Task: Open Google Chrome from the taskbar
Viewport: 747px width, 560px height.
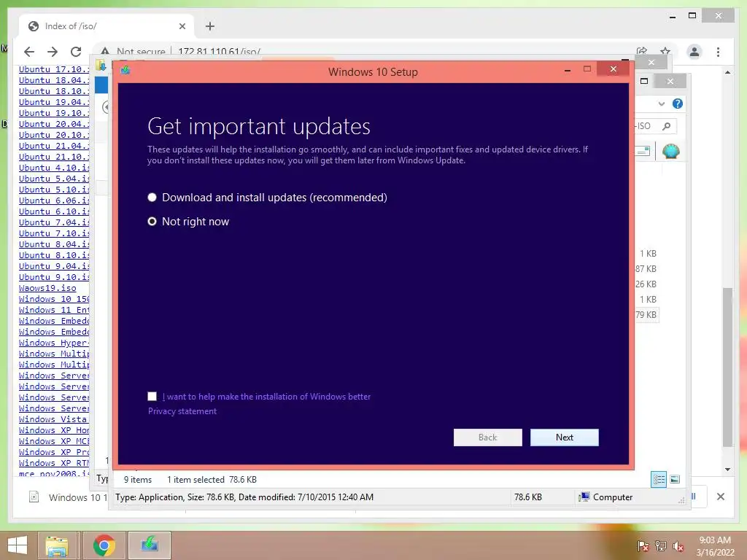Action: pos(104,545)
